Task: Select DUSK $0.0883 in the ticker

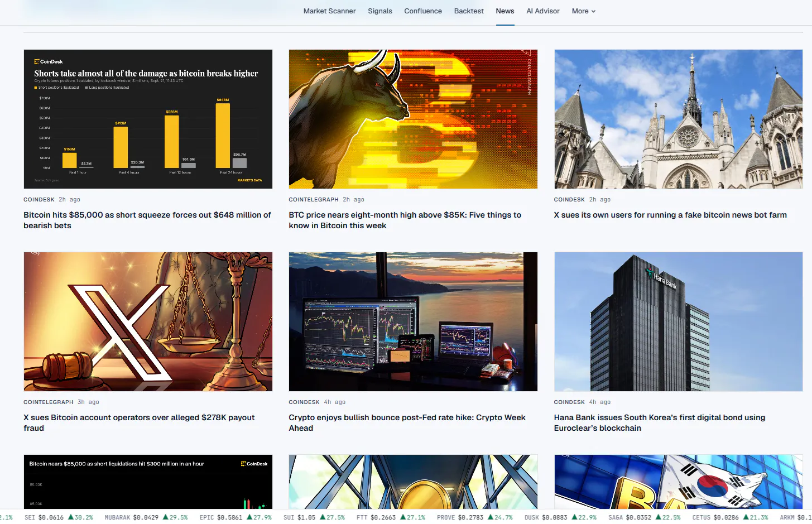Action: coord(560,517)
